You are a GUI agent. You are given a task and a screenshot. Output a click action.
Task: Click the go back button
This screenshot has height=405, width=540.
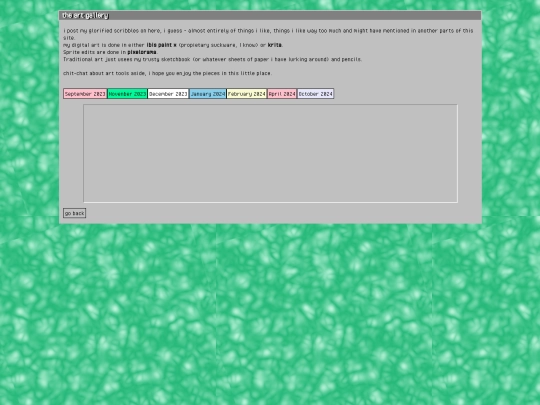pyautogui.click(x=74, y=213)
